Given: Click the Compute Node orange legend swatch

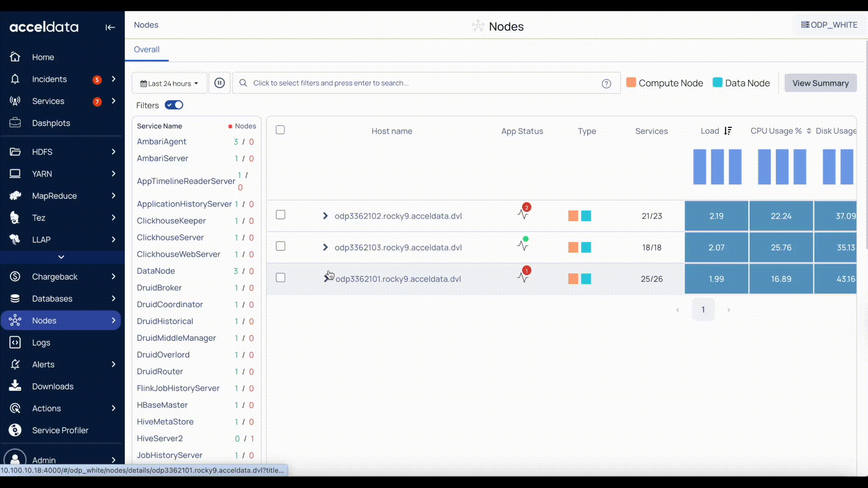Looking at the screenshot, I should coord(631,82).
